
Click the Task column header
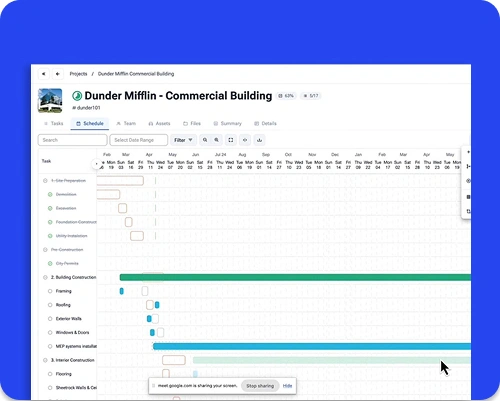point(46,161)
